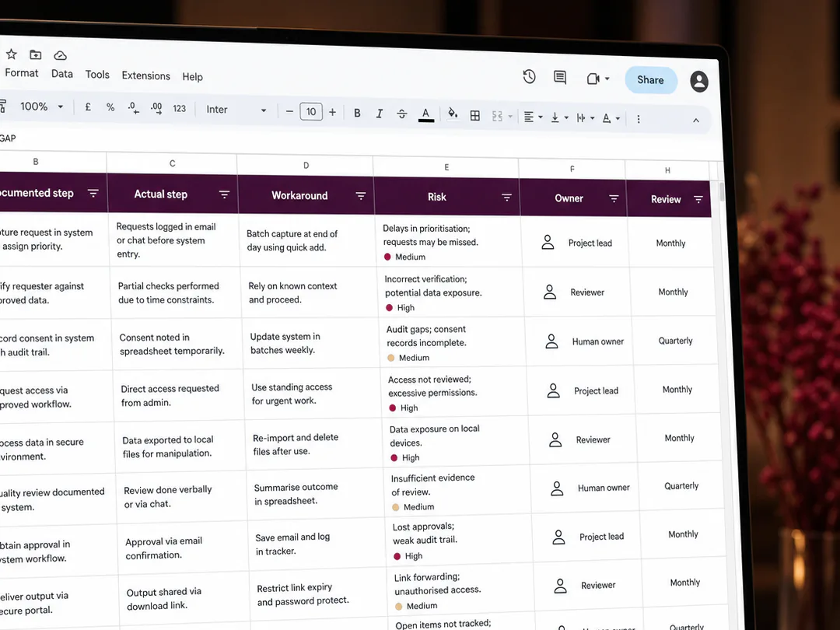Decrease font size with minus button
The width and height of the screenshot is (840, 630).
[289, 111]
